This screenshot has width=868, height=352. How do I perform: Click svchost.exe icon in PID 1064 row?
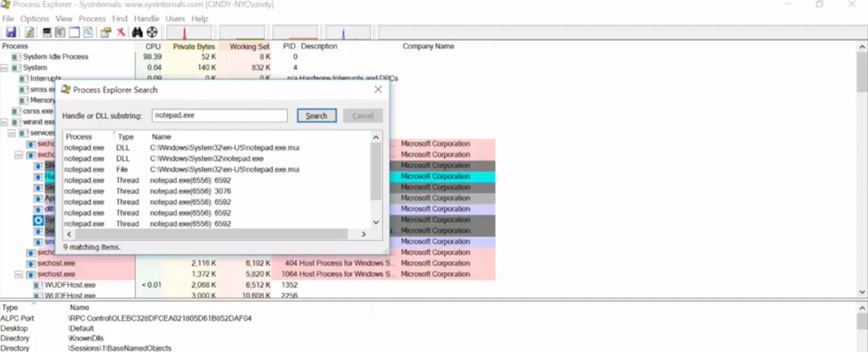31,274
